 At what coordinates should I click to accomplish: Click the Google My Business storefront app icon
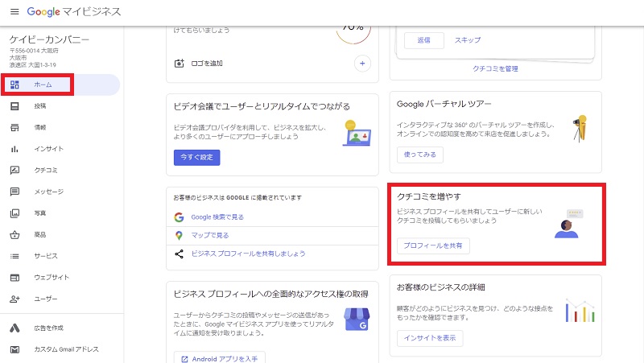357,319
